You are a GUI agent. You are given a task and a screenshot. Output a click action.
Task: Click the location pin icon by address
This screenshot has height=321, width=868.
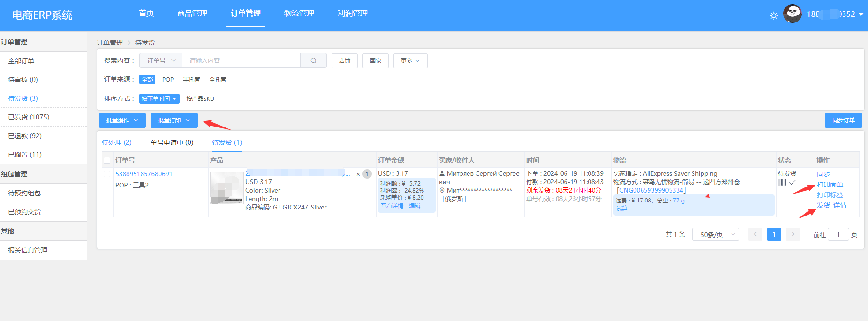click(442, 190)
